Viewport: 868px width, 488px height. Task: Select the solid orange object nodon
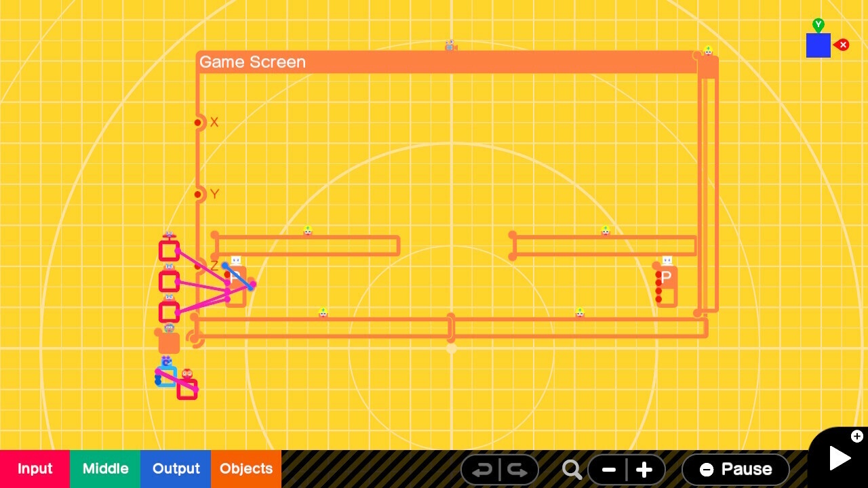169,343
